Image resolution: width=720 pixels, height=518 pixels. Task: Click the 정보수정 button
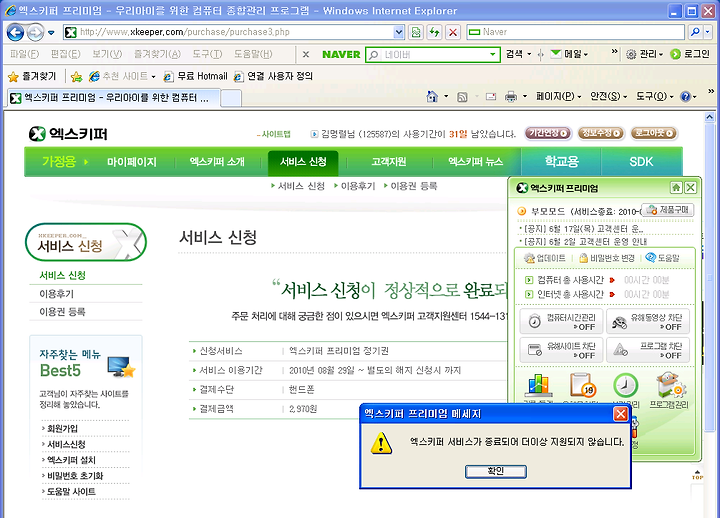point(601,133)
